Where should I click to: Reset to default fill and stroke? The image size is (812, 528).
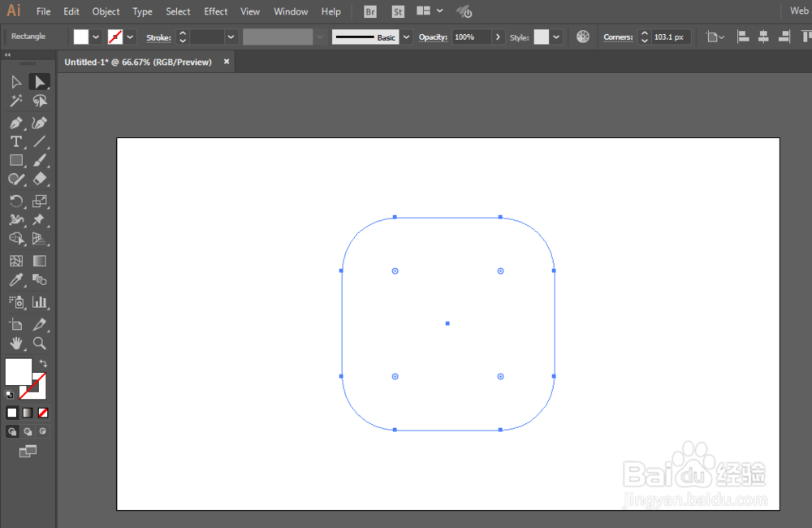pyautogui.click(x=9, y=394)
